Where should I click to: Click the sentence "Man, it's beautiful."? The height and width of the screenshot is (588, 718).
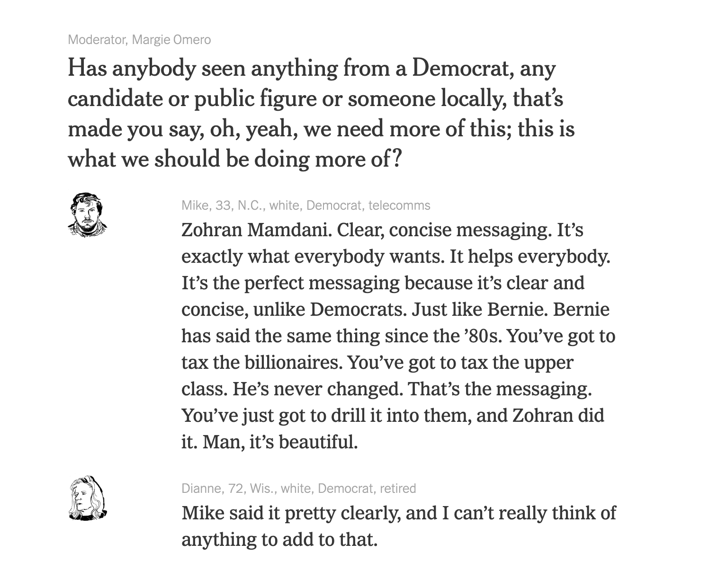280,442
